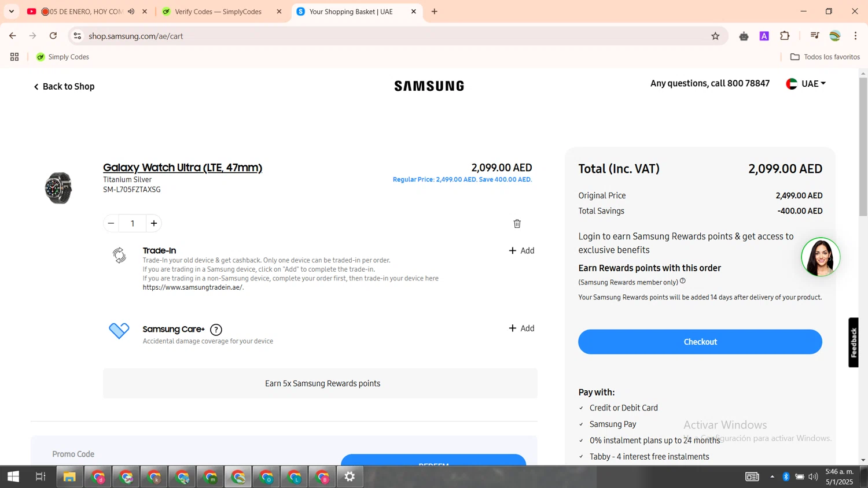Click the purple A extension icon
The height and width of the screenshot is (488, 868).
[x=764, y=36]
